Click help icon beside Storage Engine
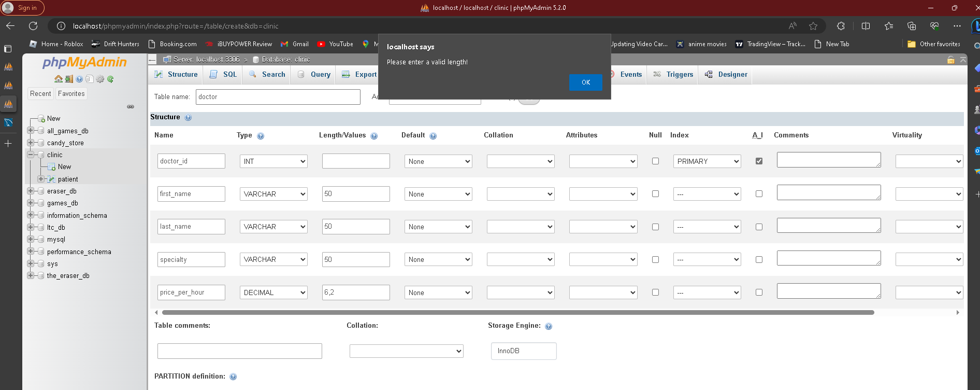Screen dimensions: 980x390 click(x=549, y=326)
